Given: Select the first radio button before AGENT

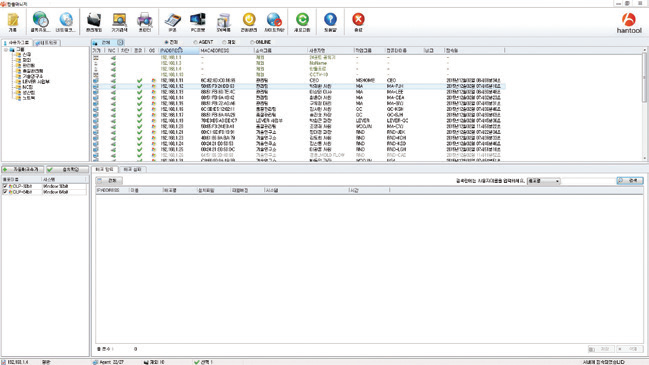Looking at the screenshot, I should click(166, 42).
